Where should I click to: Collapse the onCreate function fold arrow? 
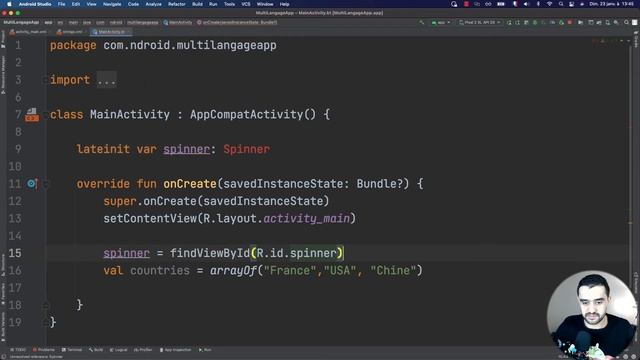click(x=45, y=184)
